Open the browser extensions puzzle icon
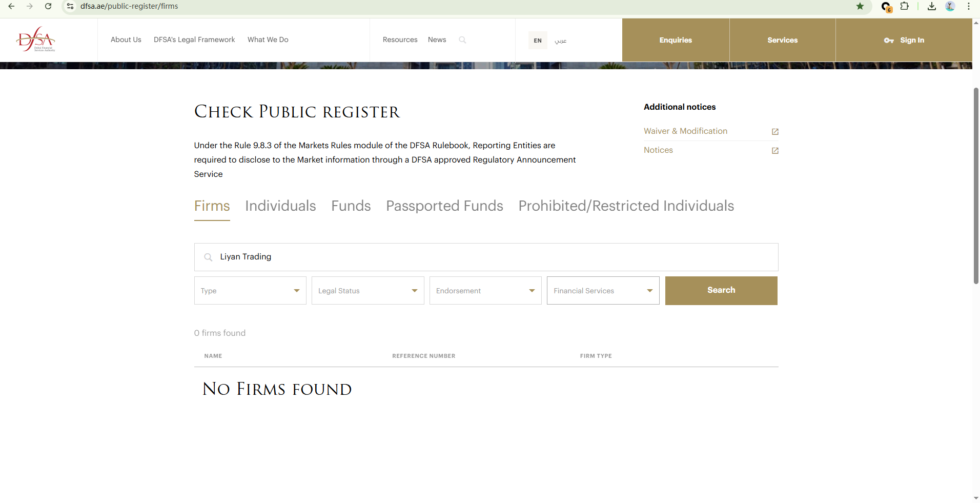 pyautogui.click(x=905, y=6)
